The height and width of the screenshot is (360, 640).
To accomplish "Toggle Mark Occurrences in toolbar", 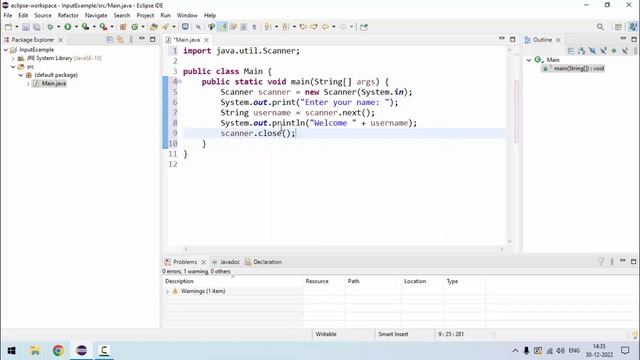I will coord(222,27).
